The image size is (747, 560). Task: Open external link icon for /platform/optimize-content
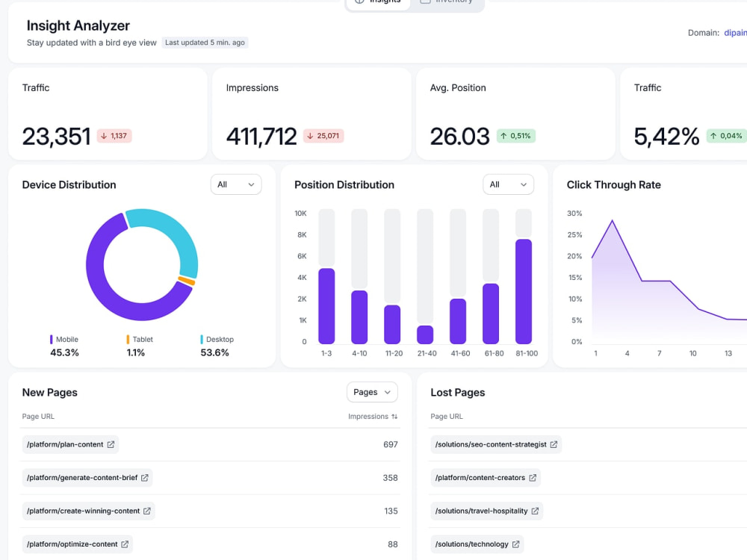coord(125,544)
